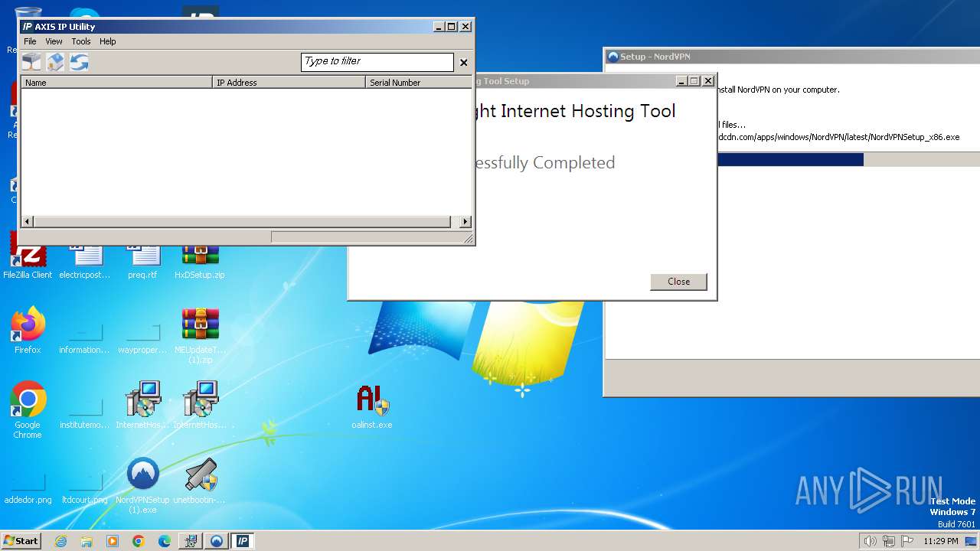Open Microsoft Edge from taskbar

point(165,541)
